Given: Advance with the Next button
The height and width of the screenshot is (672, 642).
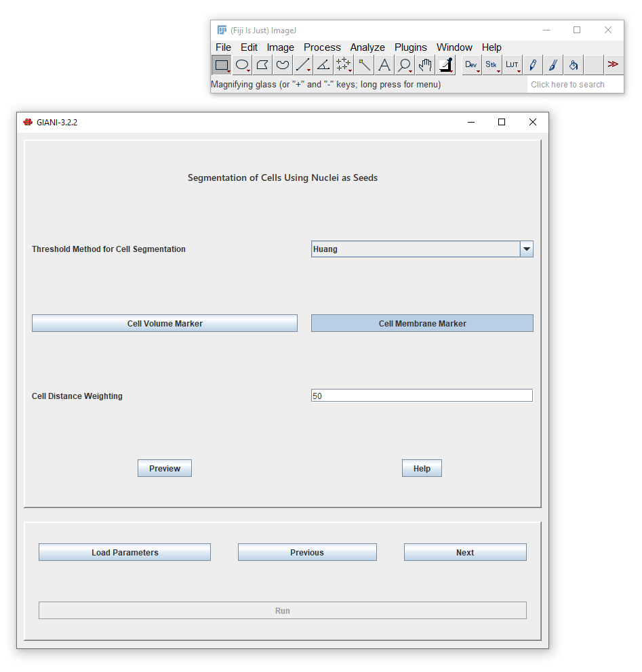Looking at the screenshot, I should point(465,552).
